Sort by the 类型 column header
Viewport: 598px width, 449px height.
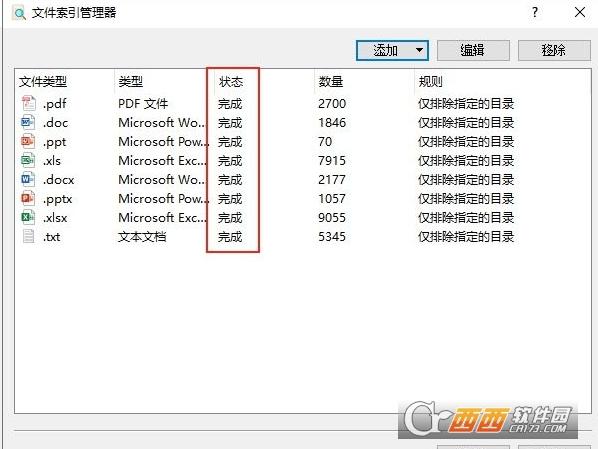click(130, 81)
